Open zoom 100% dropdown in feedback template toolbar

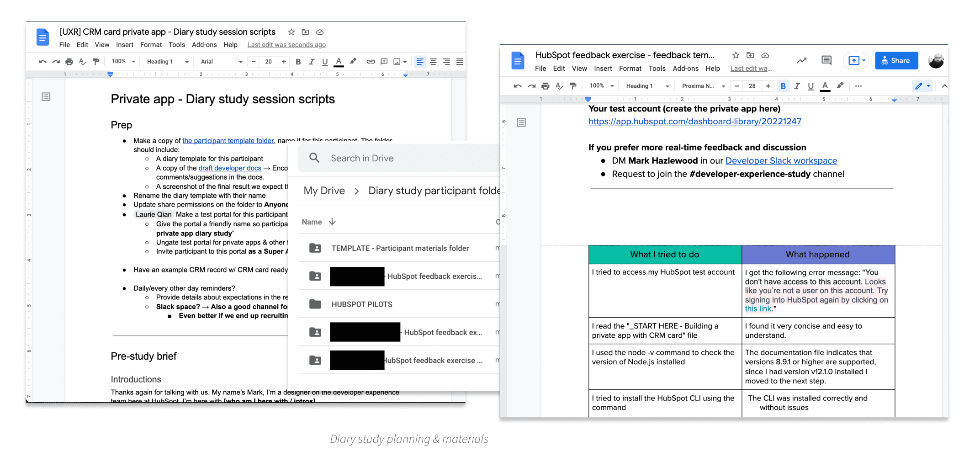point(601,86)
